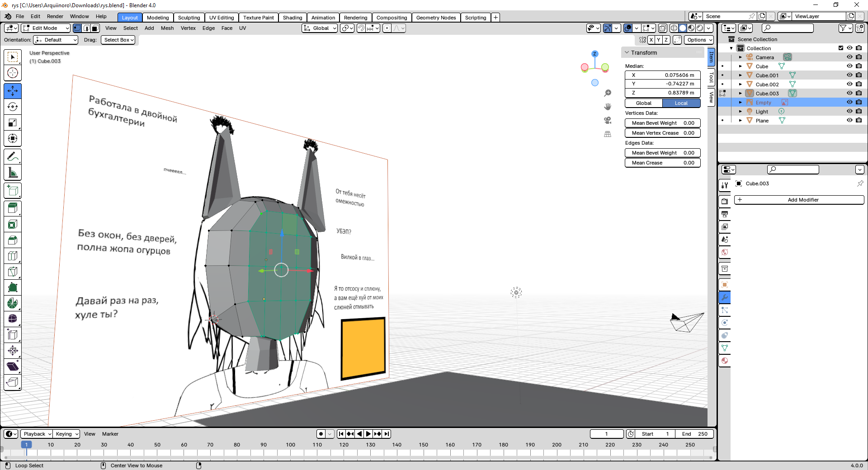
Task: Activate the Annotate pencil tool
Action: [x=13, y=157]
